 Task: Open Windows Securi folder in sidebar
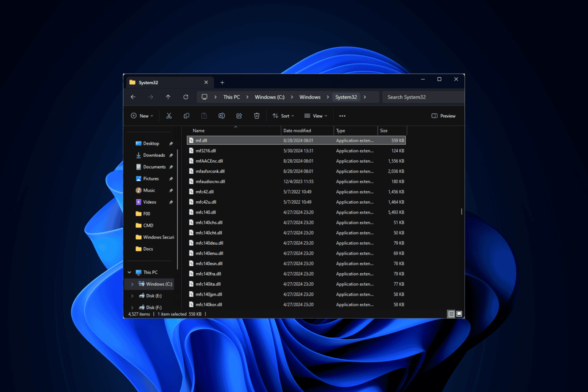point(158,237)
